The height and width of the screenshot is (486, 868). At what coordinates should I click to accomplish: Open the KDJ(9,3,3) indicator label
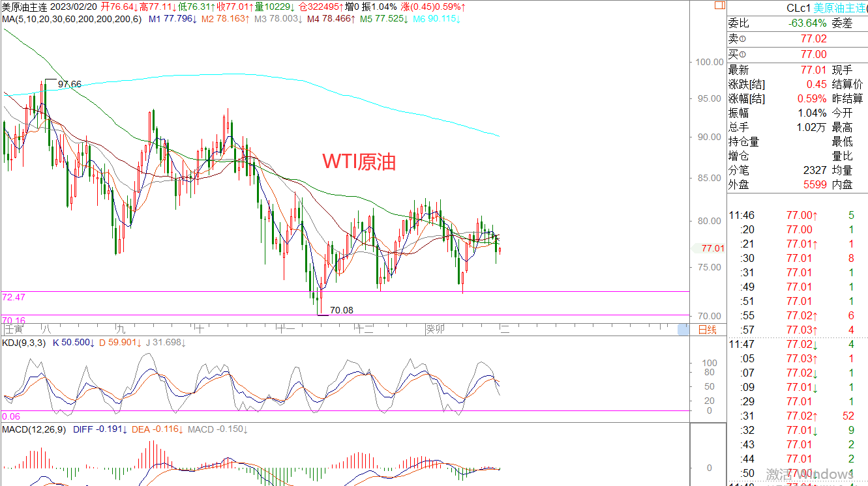24,343
